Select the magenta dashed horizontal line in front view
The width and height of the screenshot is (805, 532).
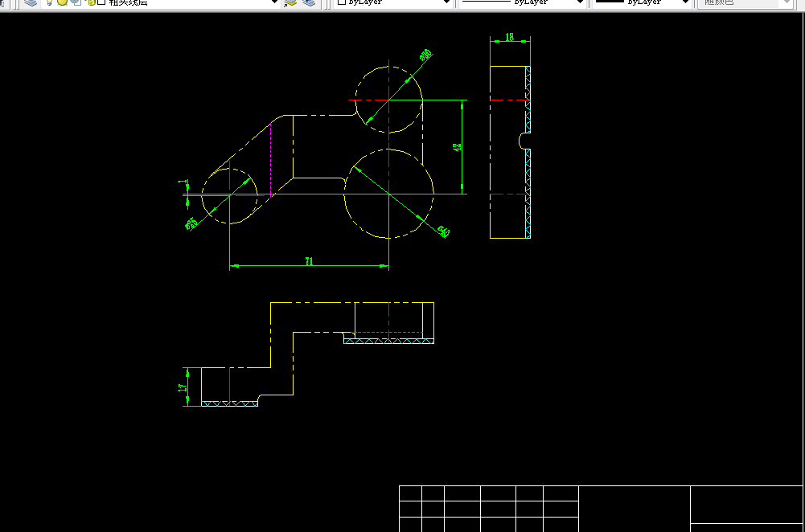coord(388,333)
